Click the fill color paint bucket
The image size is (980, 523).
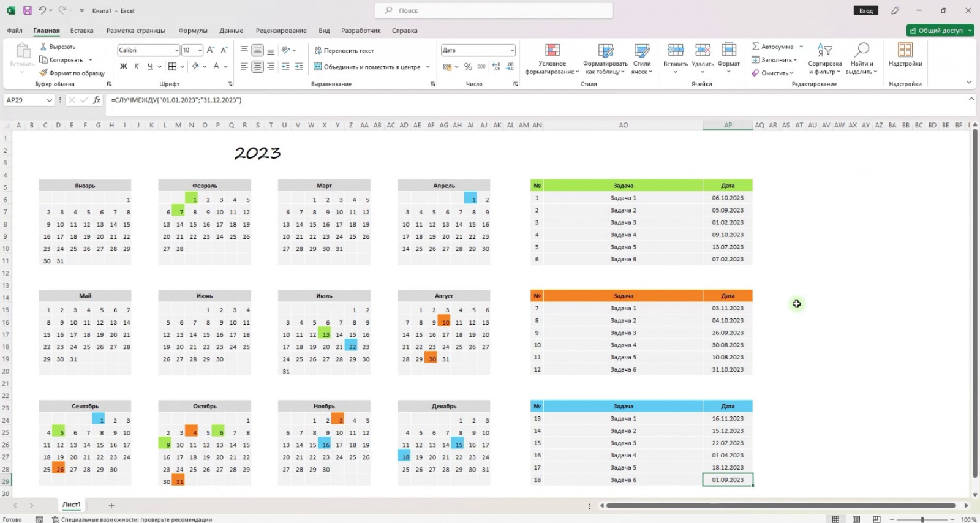pos(195,66)
